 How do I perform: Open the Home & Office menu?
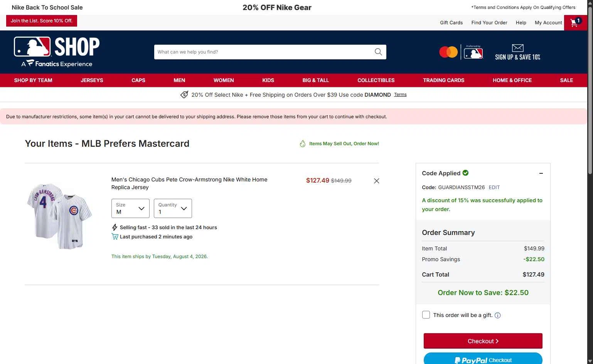tap(512, 80)
